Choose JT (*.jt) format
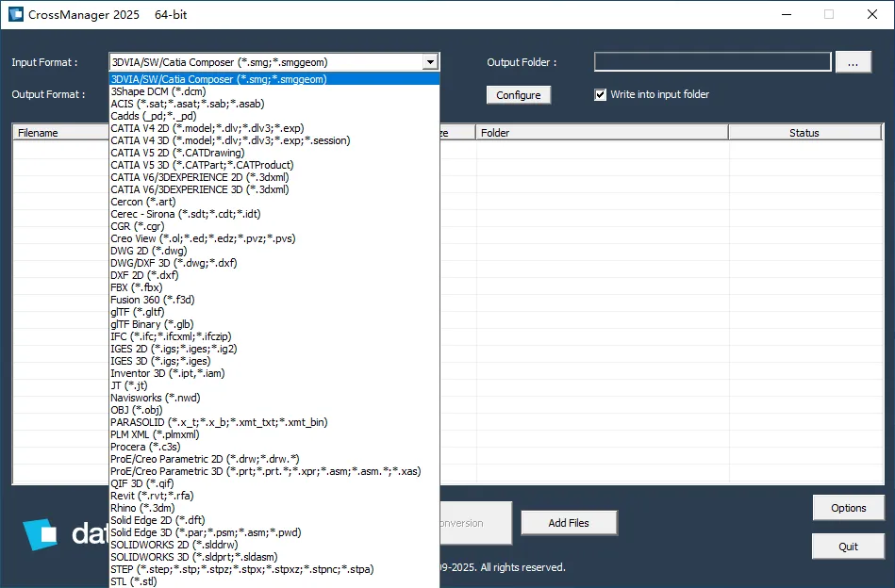The image size is (895, 588). coord(274,385)
